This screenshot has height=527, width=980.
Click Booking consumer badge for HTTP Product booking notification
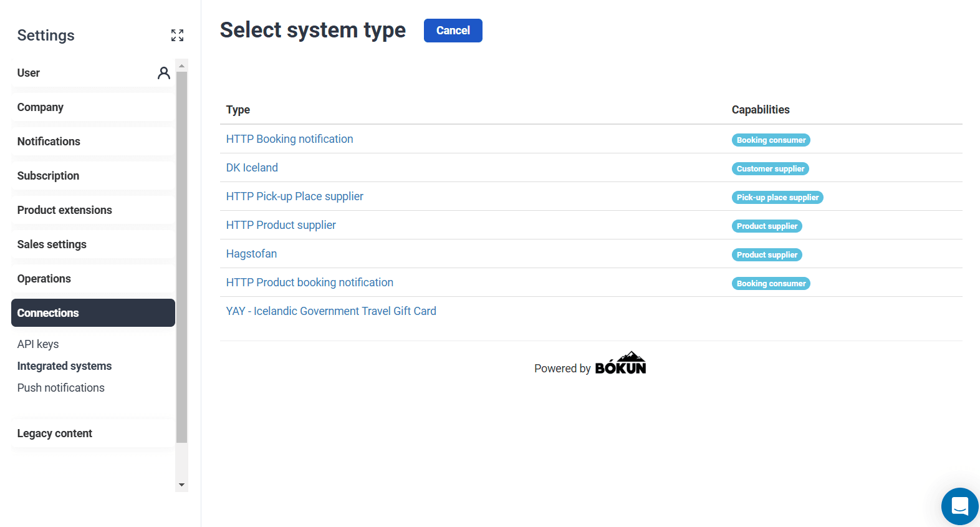pyautogui.click(x=771, y=284)
